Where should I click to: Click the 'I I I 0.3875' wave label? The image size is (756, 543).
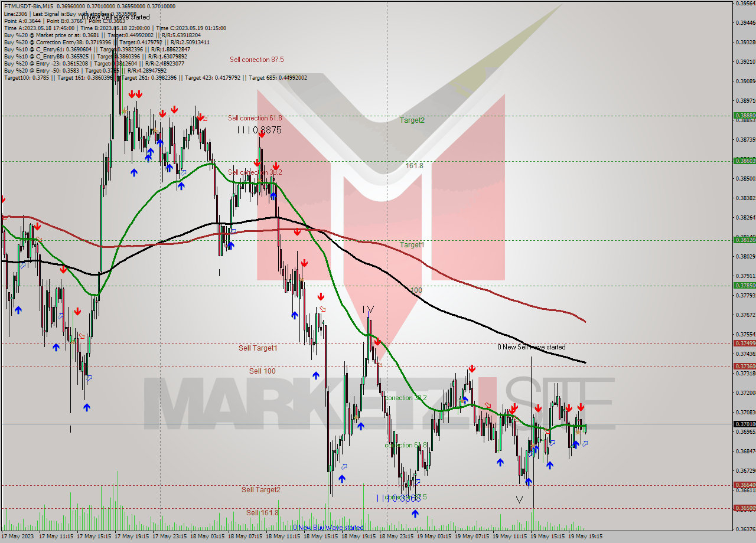[259, 130]
